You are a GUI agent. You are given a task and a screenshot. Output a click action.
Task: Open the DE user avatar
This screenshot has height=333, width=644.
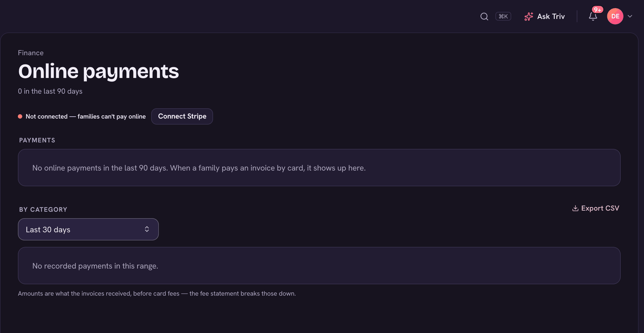tap(615, 16)
